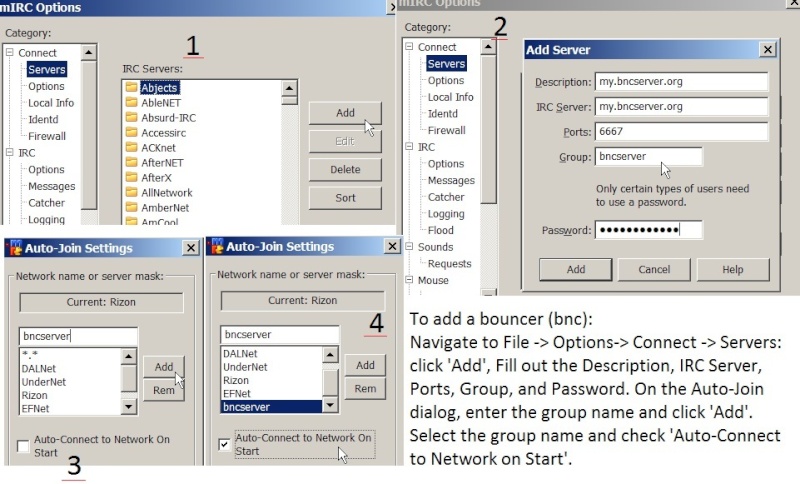Collapse IRC node in right mIRC Options tree
800x484 pixels.
pyautogui.click(x=409, y=146)
